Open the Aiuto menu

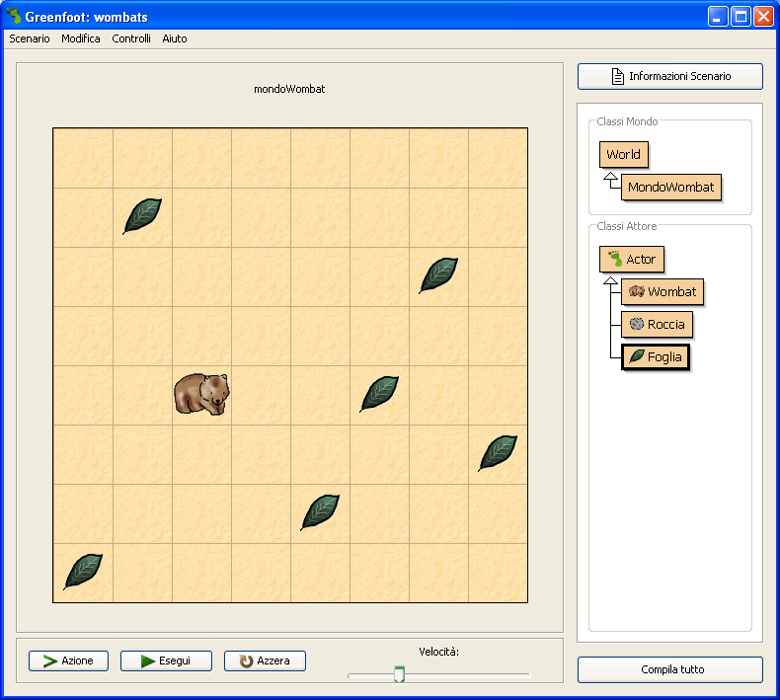coord(175,39)
